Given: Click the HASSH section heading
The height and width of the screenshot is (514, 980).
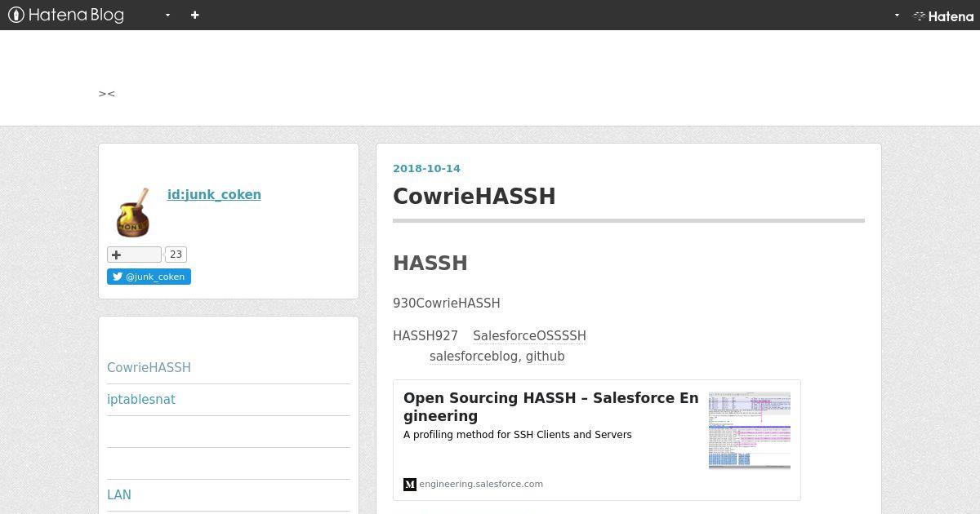Looking at the screenshot, I should coord(430,263).
